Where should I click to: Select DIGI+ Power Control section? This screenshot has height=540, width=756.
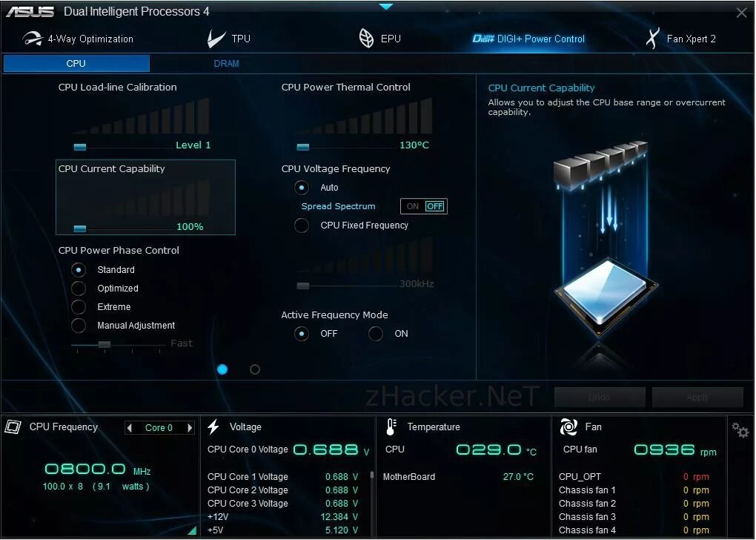pyautogui.click(x=528, y=39)
